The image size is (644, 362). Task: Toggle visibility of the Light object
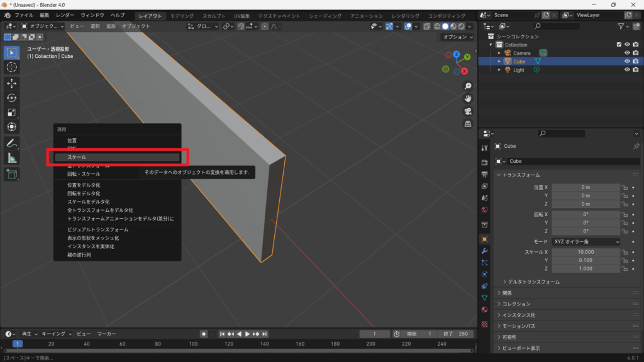click(627, 70)
